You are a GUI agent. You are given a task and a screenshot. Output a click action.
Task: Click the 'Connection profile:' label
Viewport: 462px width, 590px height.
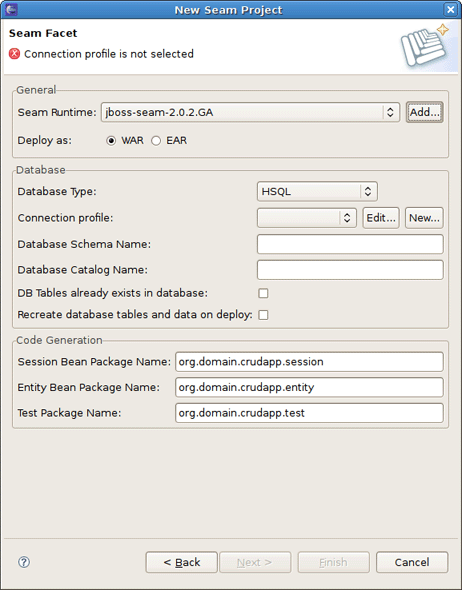click(65, 218)
